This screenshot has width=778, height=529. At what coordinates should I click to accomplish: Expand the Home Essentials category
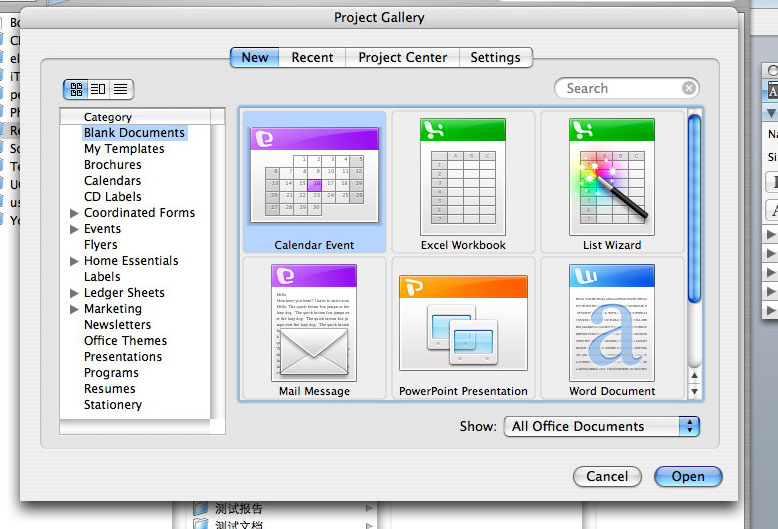coord(74,262)
